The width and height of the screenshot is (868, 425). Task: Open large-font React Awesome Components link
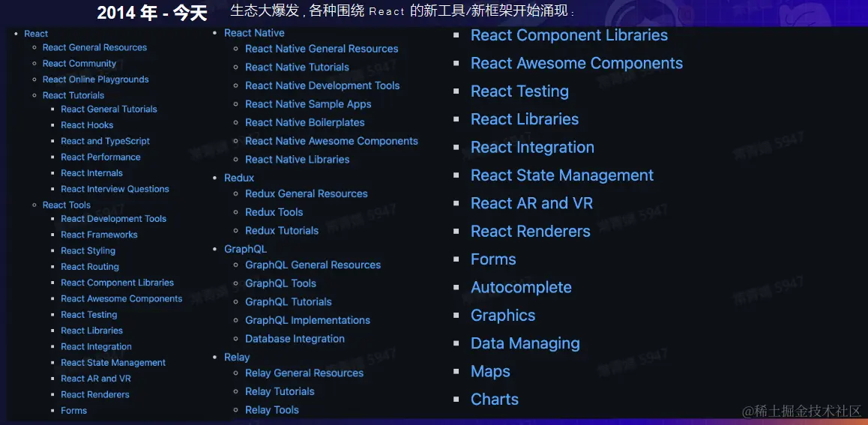coord(576,63)
